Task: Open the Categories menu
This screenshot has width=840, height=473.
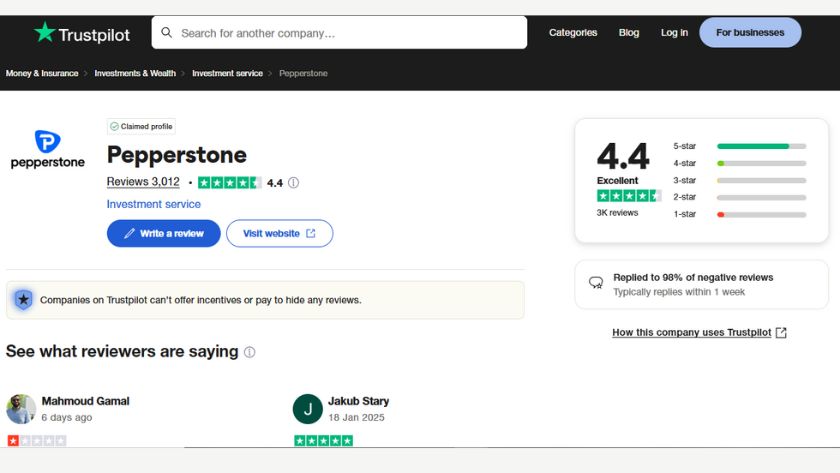Action: tap(573, 33)
